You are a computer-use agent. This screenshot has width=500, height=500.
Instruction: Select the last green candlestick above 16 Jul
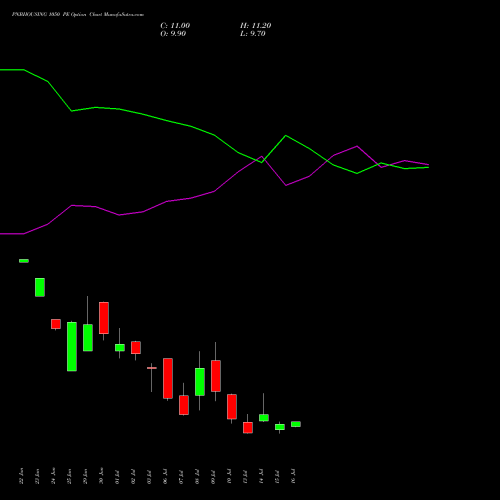pos(296,424)
